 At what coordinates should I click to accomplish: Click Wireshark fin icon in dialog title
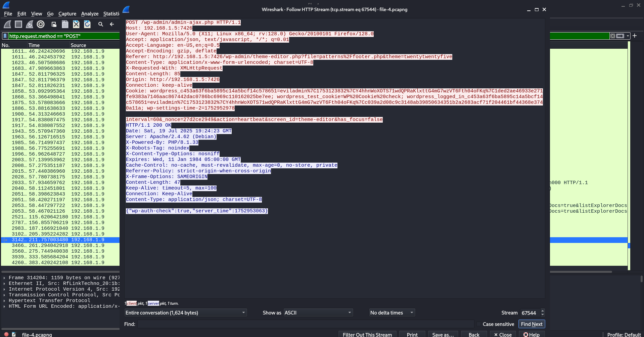[x=126, y=9]
